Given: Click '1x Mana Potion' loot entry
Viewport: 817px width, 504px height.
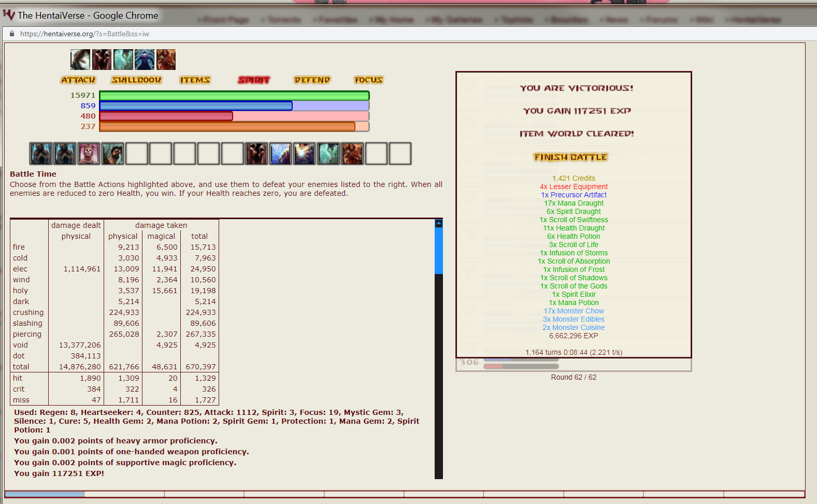Looking at the screenshot, I should point(574,303).
